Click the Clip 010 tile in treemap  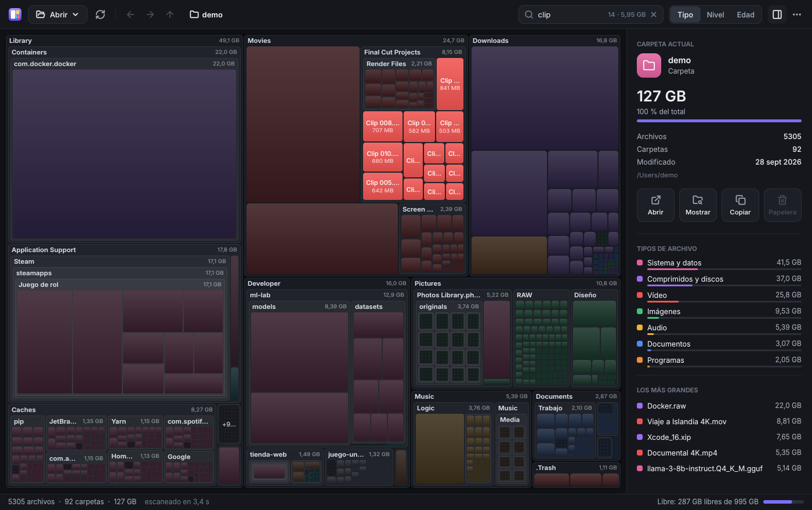(383, 157)
